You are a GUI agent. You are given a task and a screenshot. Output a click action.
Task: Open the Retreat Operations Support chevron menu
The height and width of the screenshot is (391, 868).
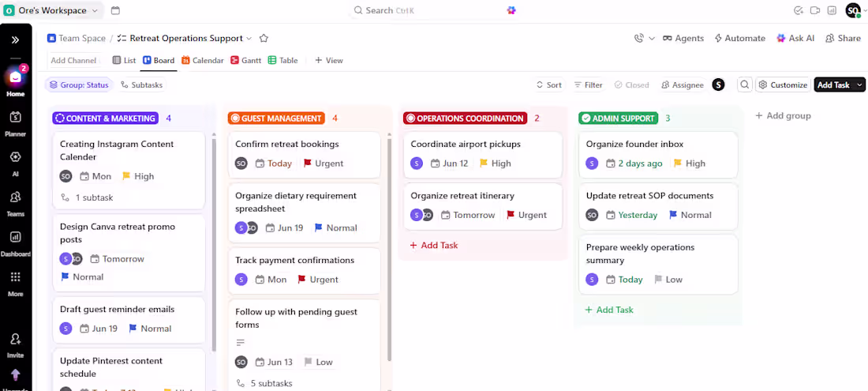(x=249, y=38)
